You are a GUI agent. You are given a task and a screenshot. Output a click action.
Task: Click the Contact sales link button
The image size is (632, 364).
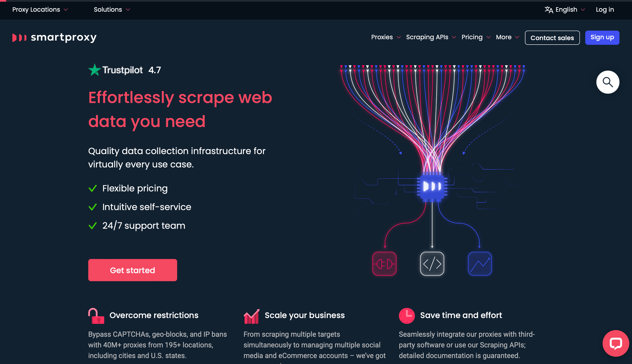(x=552, y=38)
